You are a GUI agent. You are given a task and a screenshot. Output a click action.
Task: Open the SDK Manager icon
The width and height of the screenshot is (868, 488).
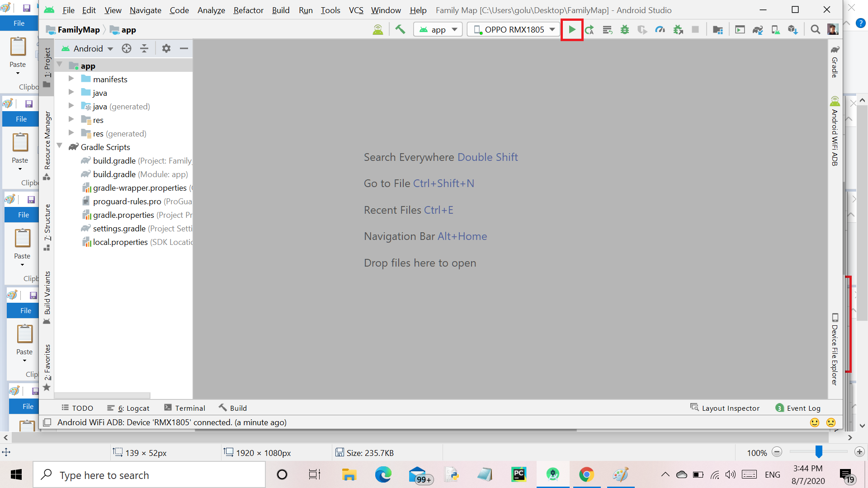click(x=793, y=30)
